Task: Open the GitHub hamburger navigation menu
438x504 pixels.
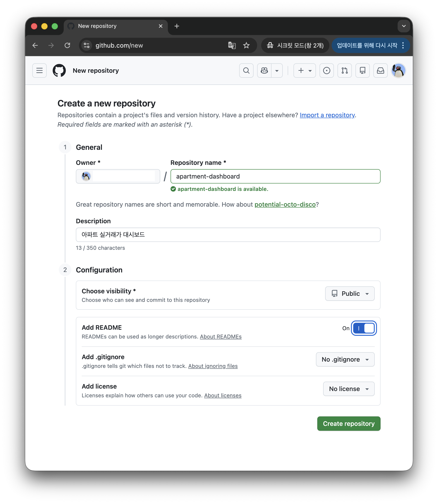Action: (x=39, y=71)
